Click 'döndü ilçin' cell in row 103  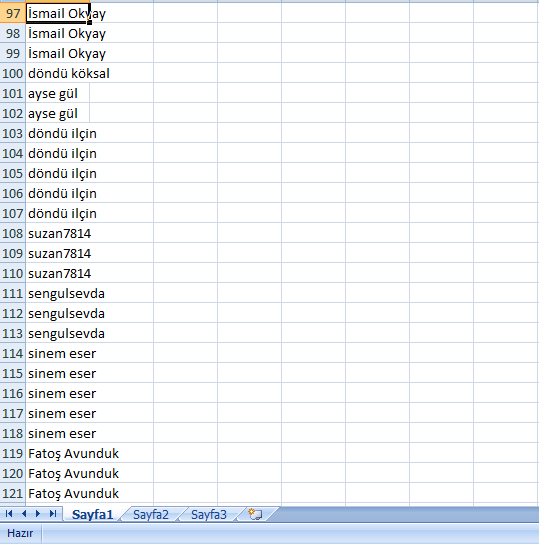58,133
